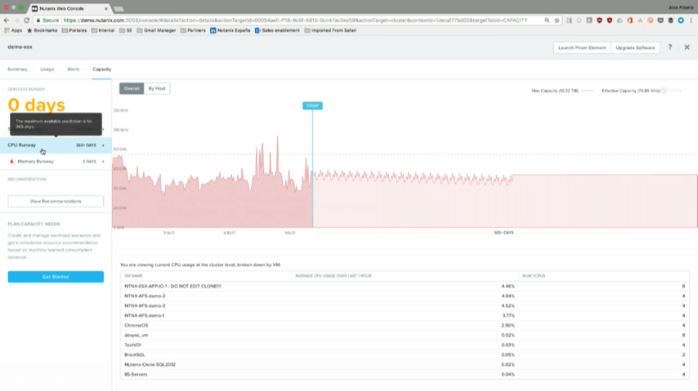Open the Summary tab
The width and height of the screenshot is (698, 391).
tap(17, 69)
